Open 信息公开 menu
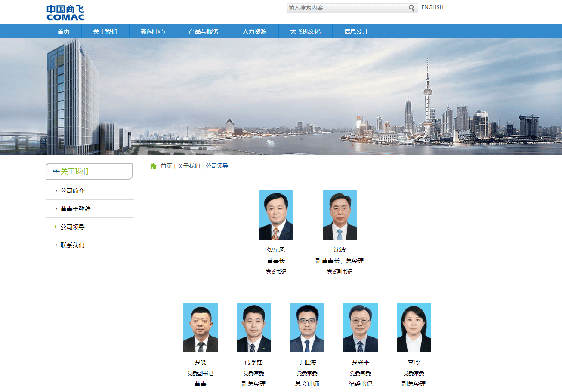 [356, 31]
